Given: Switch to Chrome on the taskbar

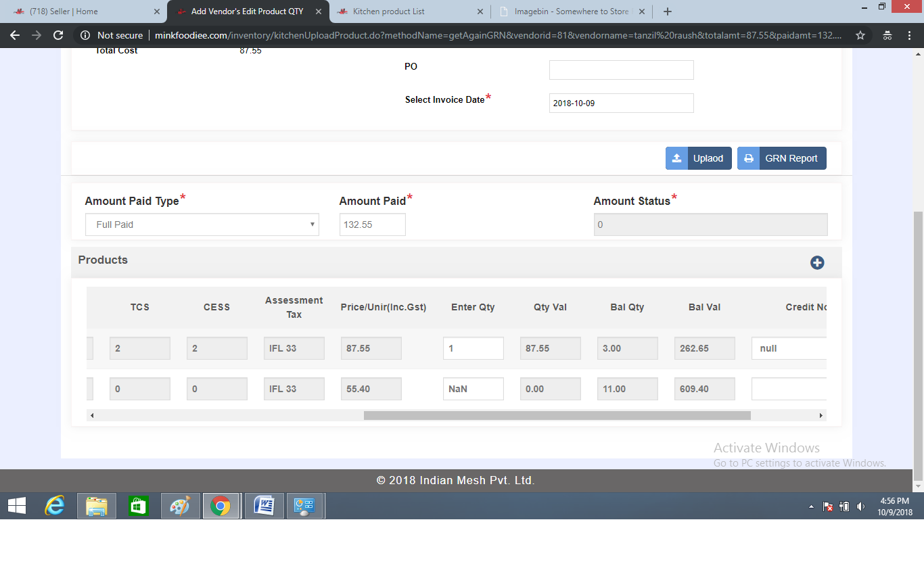Looking at the screenshot, I should (x=221, y=506).
